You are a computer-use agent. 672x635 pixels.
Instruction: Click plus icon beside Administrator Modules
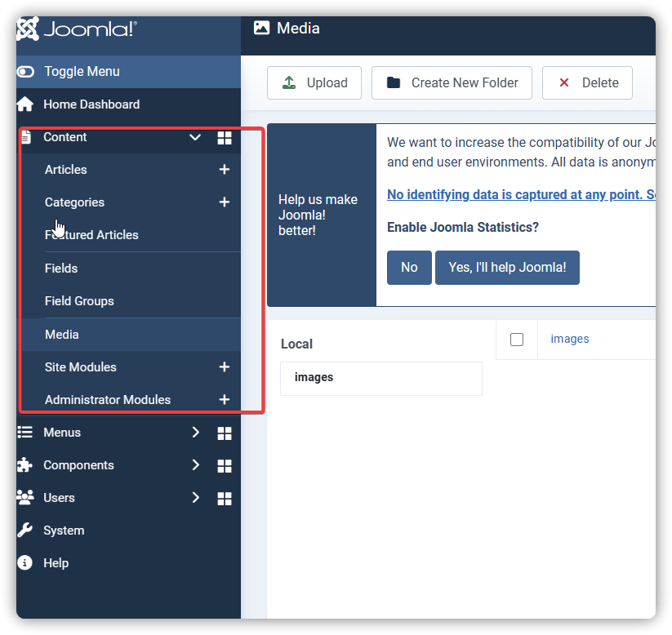pos(224,400)
